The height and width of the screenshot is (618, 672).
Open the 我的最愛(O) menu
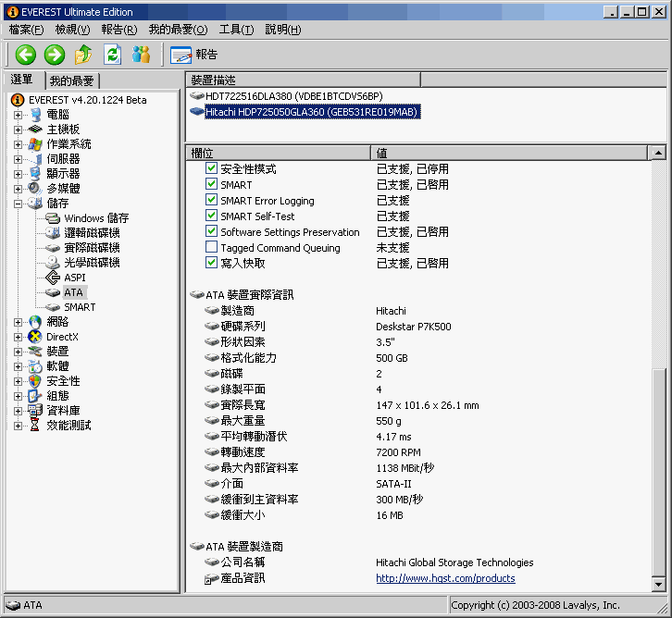[x=178, y=30]
